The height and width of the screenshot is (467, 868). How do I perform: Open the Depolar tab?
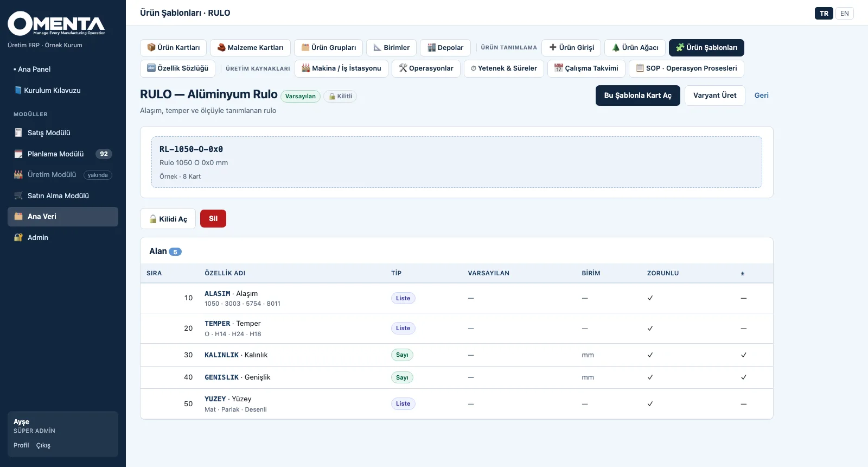tap(445, 48)
